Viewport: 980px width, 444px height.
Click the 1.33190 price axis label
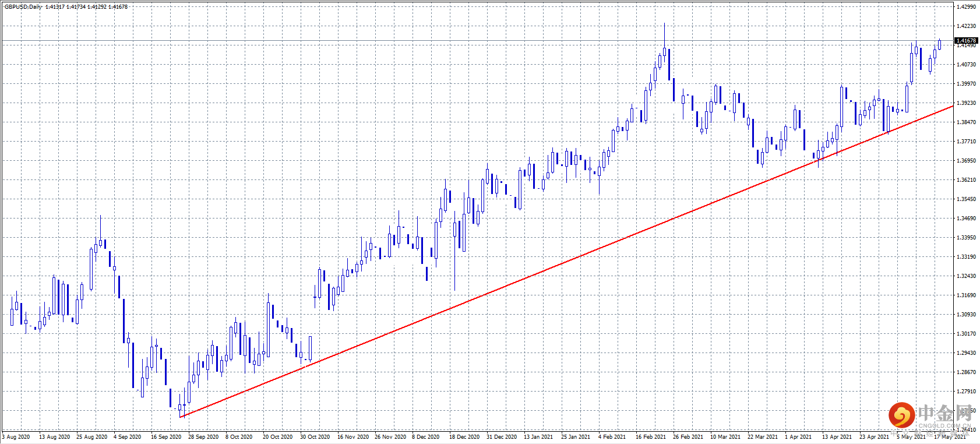967,257
